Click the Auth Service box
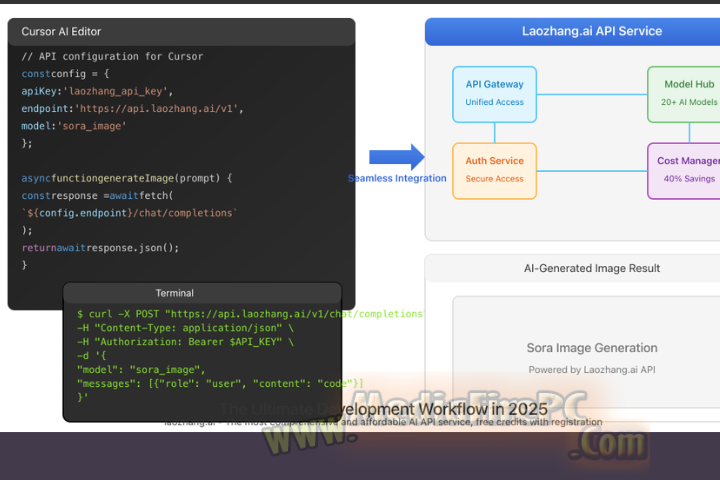 pos(494,169)
